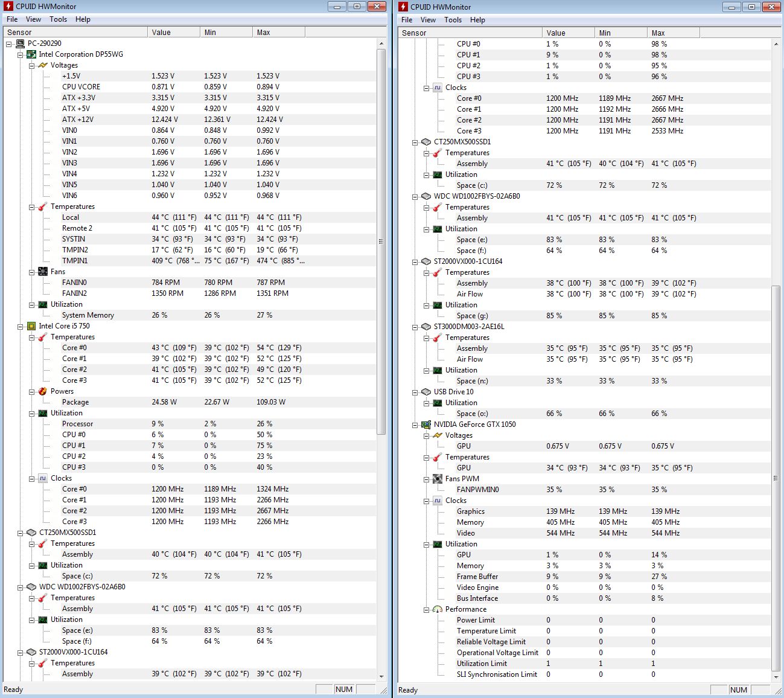The width and height of the screenshot is (784, 698).
Task: Click the ST3000DM003-2AE16L drive icon
Action: tap(426, 327)
